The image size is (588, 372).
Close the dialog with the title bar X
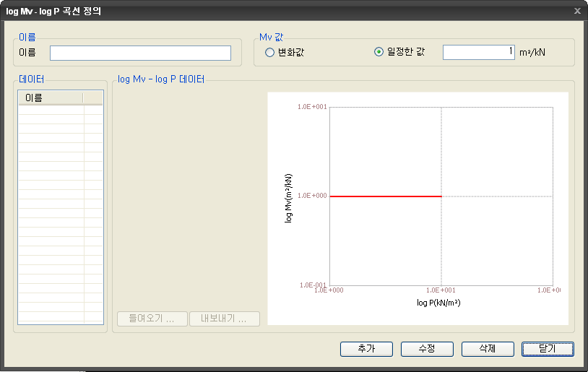(x=576, y=11)
